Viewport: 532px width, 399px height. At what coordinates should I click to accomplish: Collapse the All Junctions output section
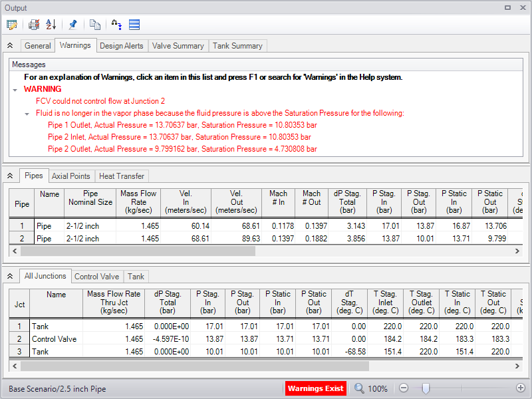click(10, 277)
